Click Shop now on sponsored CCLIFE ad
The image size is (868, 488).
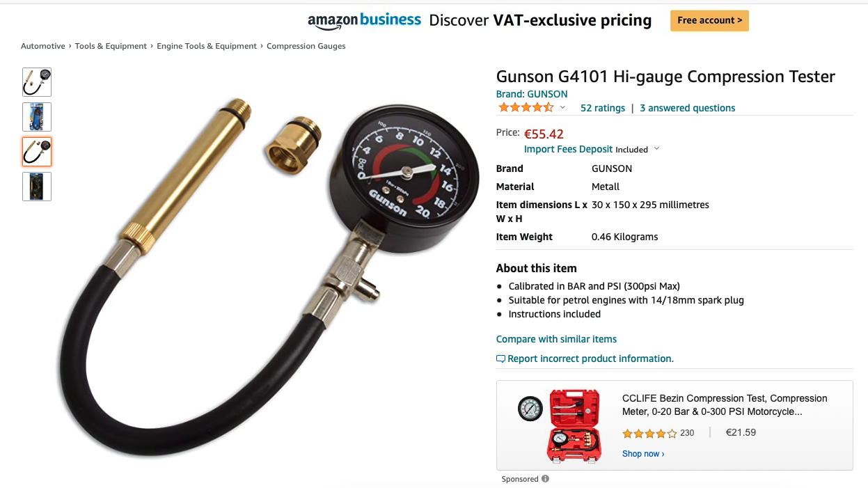coord(643,454)
